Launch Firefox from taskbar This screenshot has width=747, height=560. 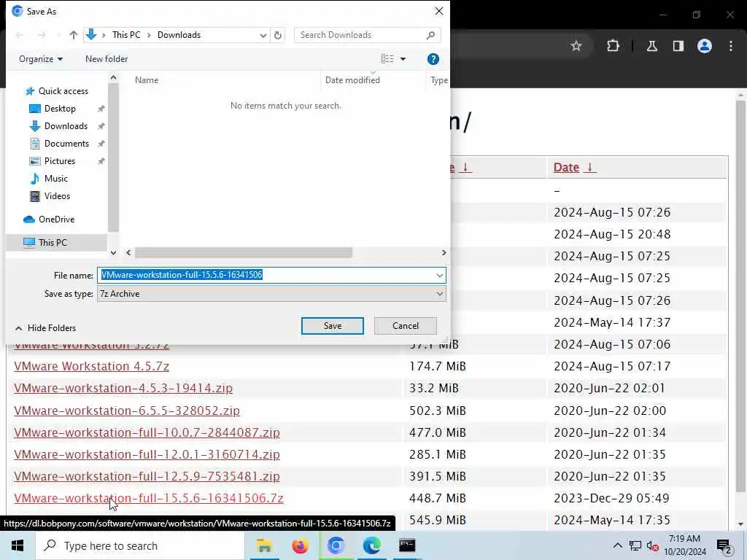(300, 545)
